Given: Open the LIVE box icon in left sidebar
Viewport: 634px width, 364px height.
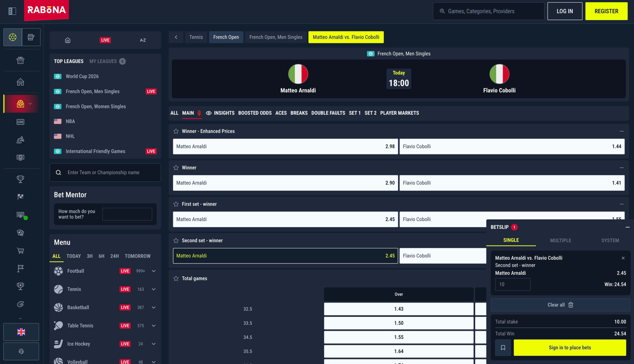Looking at the screenshot, I should (x=21, y=122).
